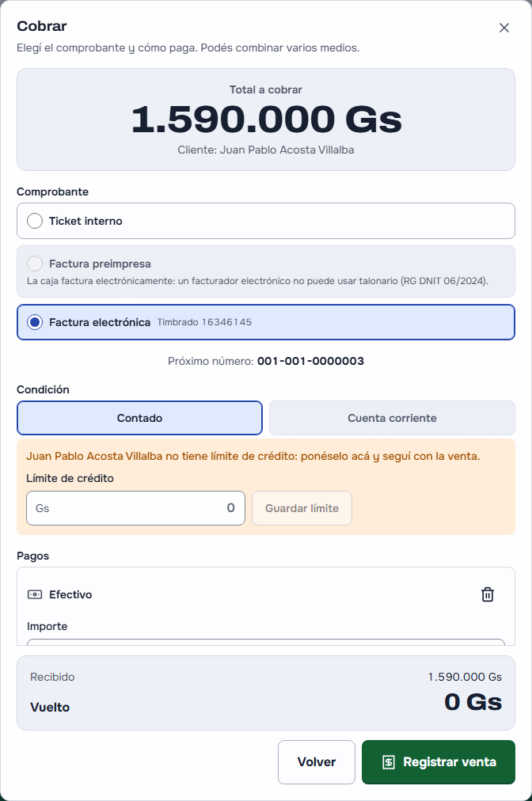The height and width of the screenshot is (801, 532).
Task: Click the orange no-credit-limit warning message
Action: pyautogui.click(x=253, y=456)
